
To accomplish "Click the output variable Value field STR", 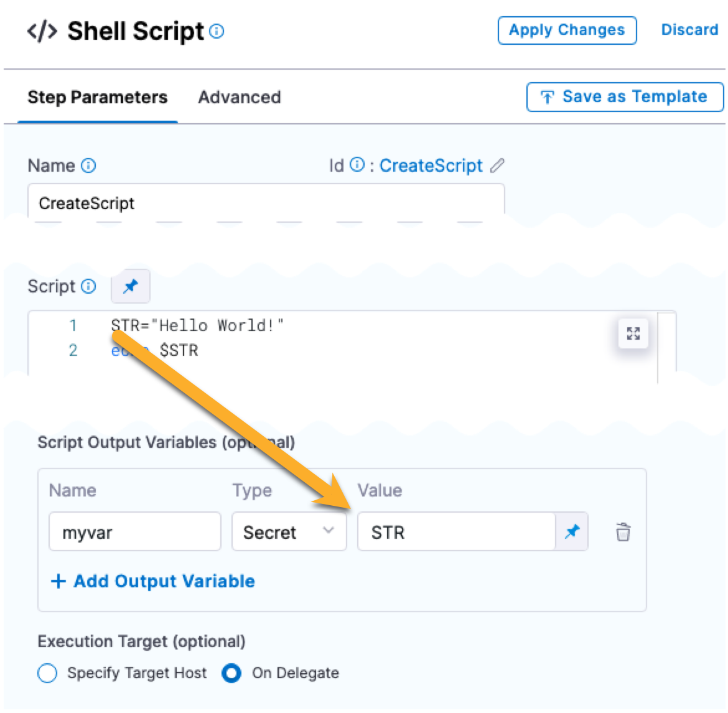I will pos(456,532).
